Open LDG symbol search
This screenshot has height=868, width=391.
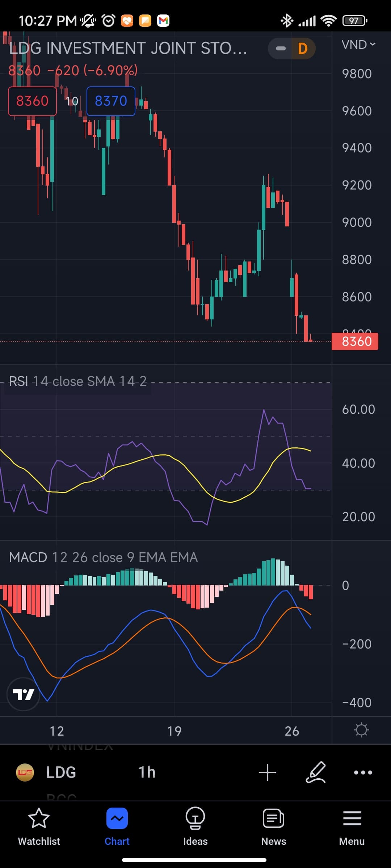(61, 772)
